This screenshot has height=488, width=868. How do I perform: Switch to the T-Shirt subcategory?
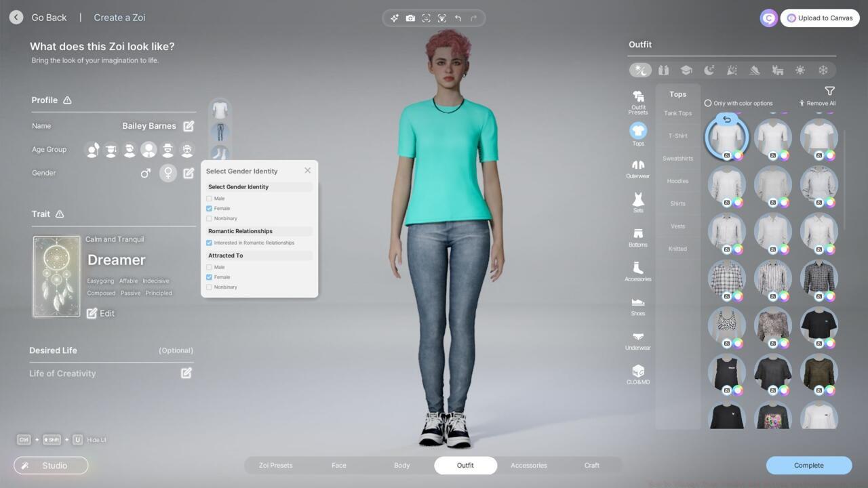coord(677,136)
